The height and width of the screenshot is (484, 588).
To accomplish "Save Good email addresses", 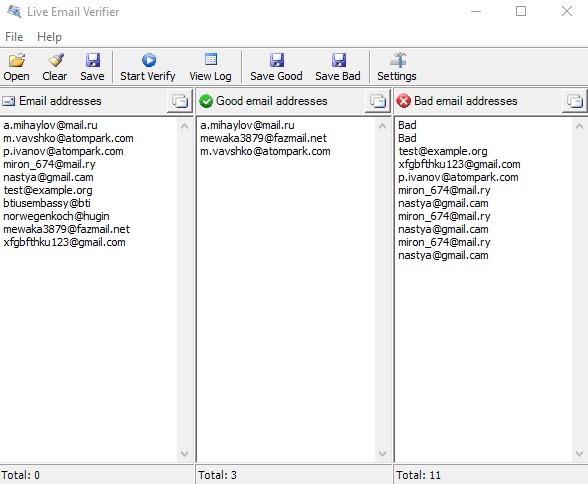I will coord(276,67).
